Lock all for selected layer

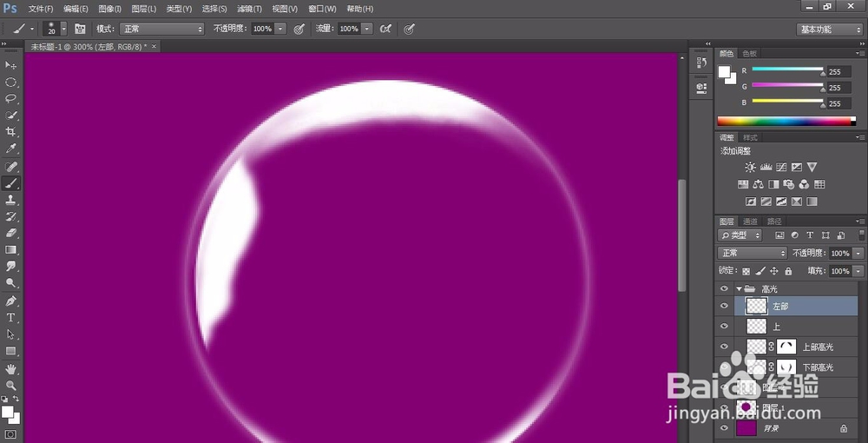[x=788, y=271]
